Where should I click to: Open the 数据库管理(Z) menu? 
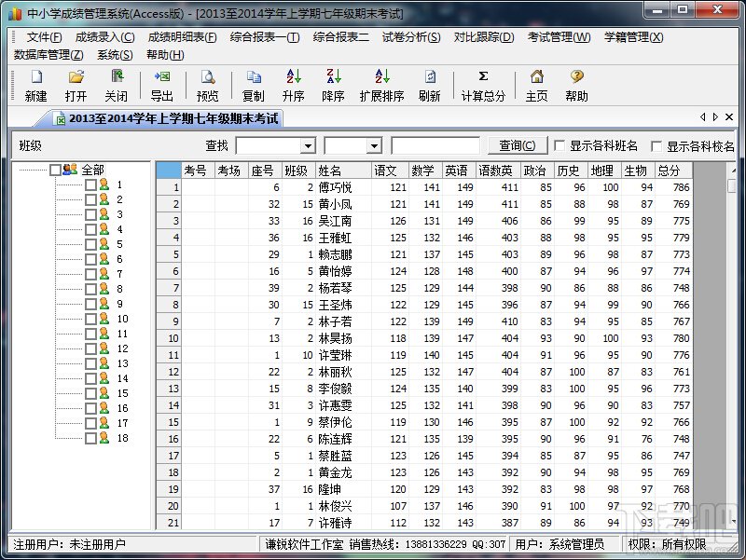[48, 55]
